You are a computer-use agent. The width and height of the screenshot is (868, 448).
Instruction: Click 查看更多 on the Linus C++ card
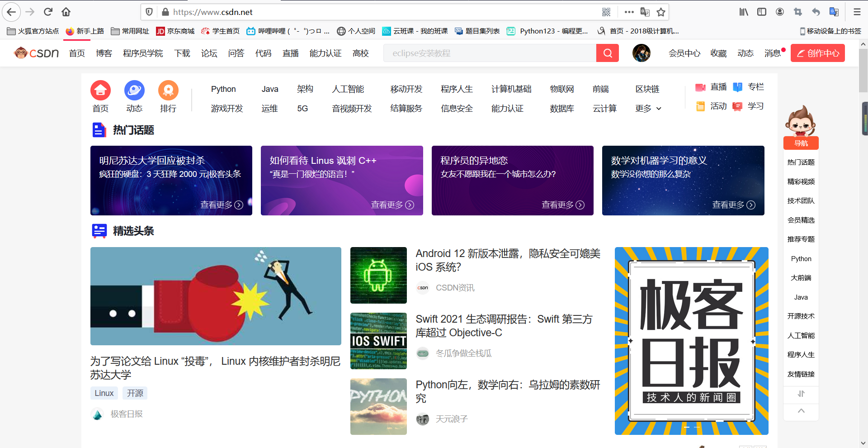coord(392,205)
